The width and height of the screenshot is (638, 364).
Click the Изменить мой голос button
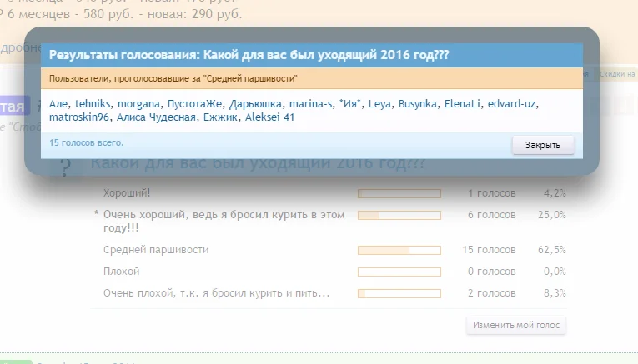(x=516, y=325)
